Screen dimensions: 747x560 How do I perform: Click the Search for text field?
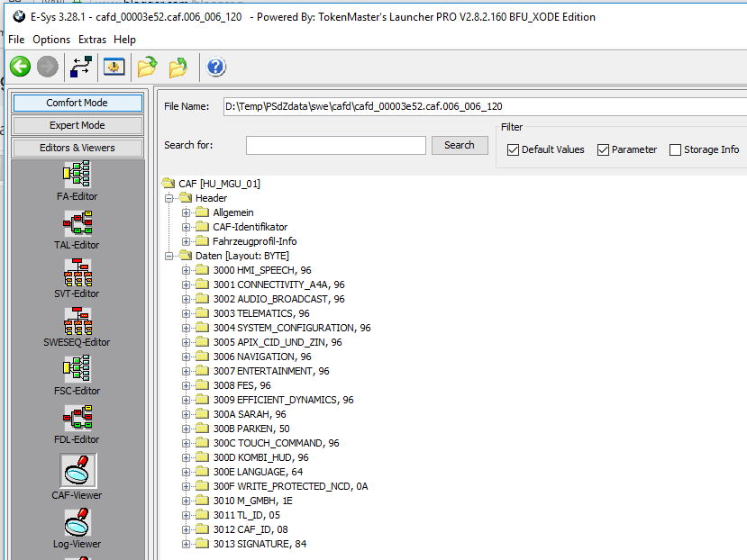pyautogui.click(x=335, y=145)
